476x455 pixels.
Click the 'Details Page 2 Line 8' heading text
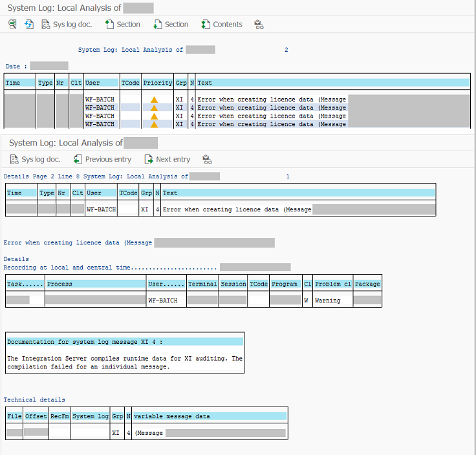[41, 176]
